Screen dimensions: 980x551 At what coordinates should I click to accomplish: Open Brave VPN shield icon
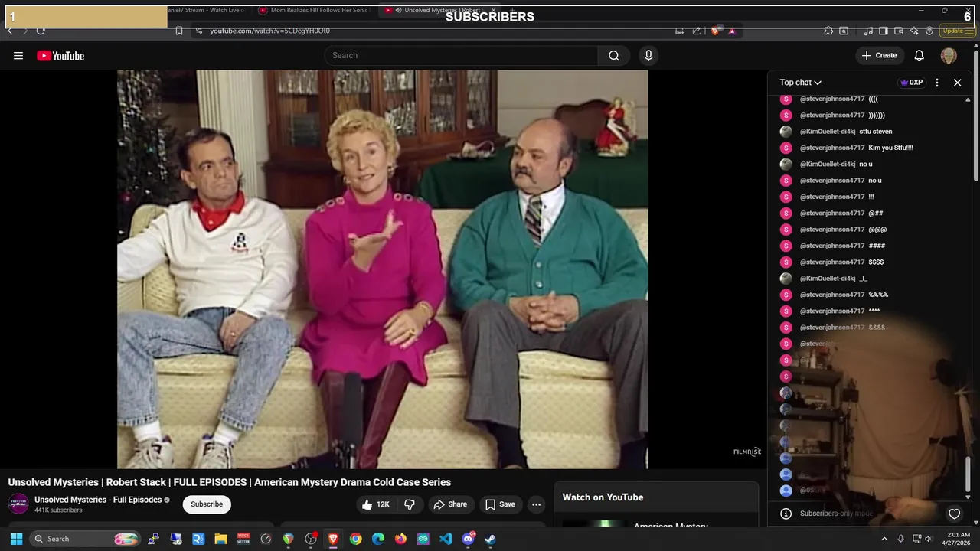click(x=929, y=31)
